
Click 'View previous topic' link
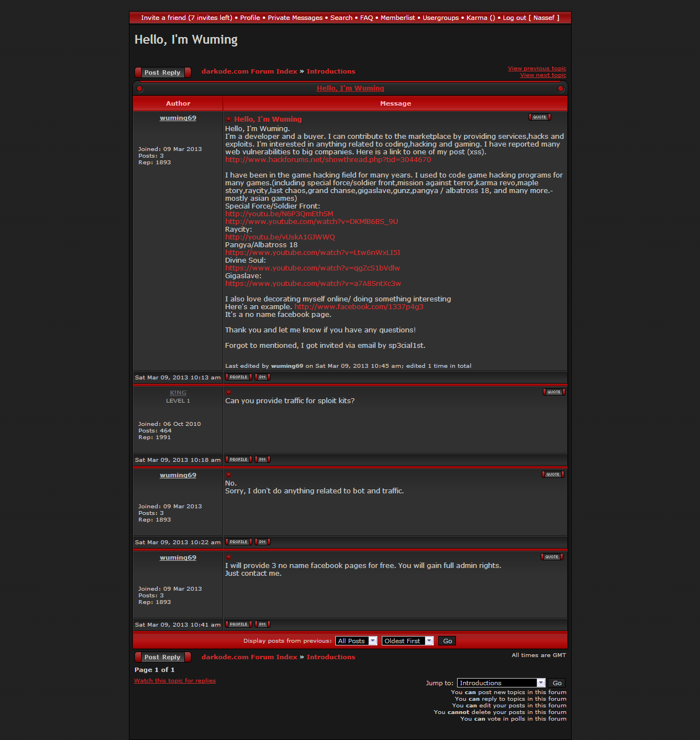point(537,69)
